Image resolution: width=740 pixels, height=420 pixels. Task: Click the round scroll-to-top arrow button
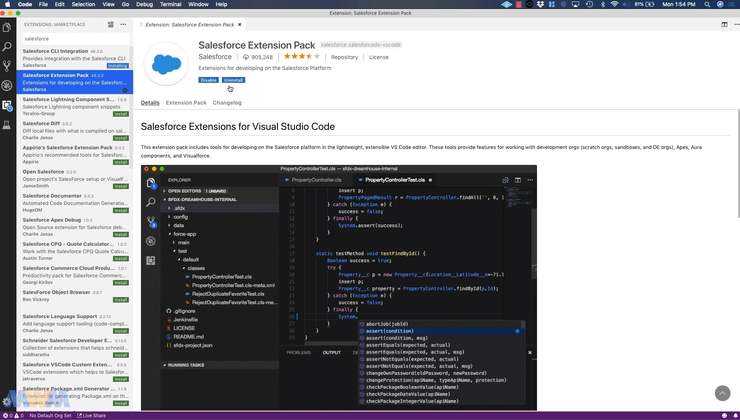point(722,393)
